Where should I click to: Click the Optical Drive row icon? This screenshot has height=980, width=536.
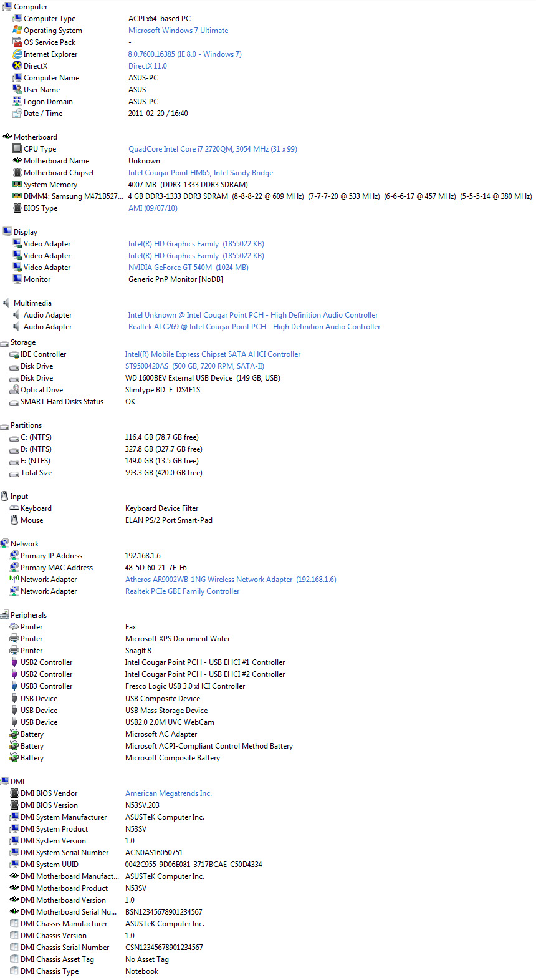14,390
